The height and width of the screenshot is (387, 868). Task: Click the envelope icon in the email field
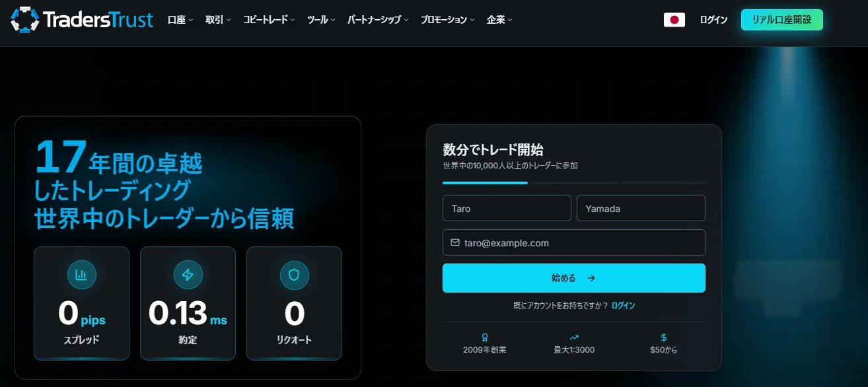click(455, 242)
